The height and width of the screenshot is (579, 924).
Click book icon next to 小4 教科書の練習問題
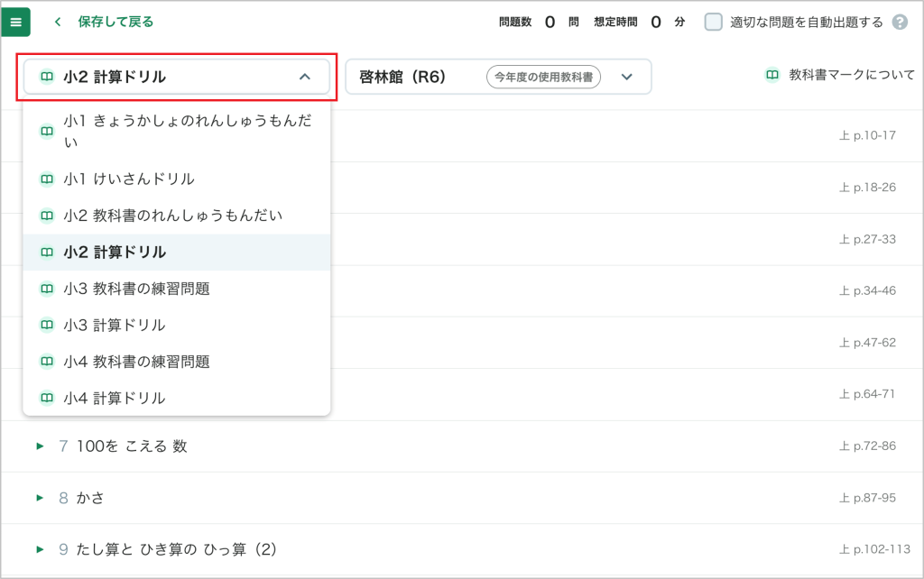tap(47, 362)
